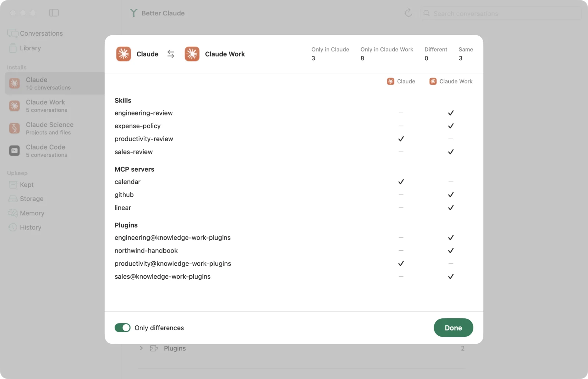Click the Claude Work checkmark for sales-review
The width and height of the screenshot is (588, 379).
pos(451,152)
